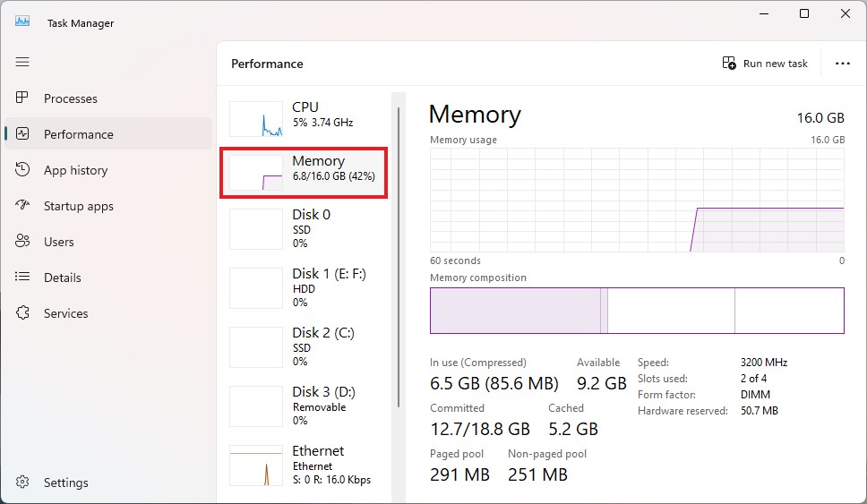Screen dimensions: 867x504
Task: Open the Settings gear icon
Action: tap(23, 483)
